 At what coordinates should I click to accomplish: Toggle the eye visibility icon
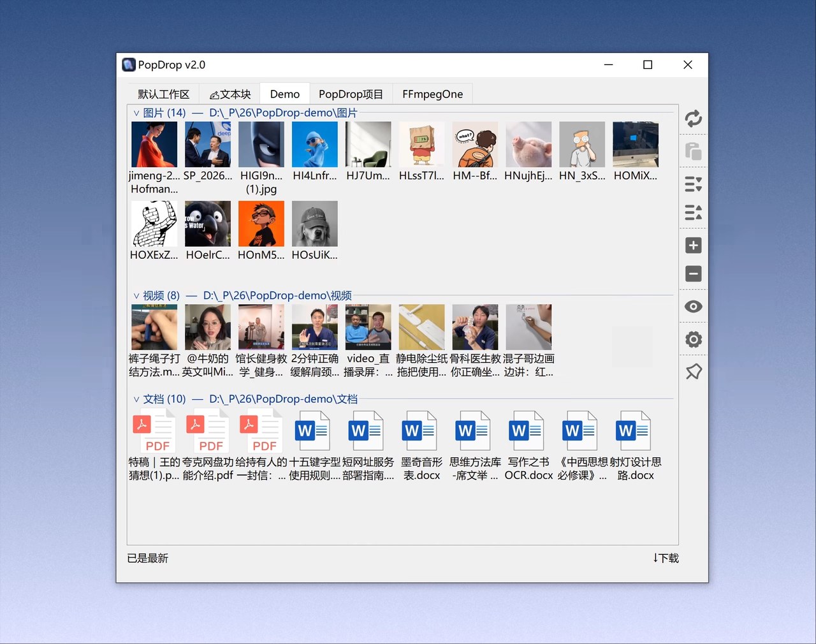(694, 307)
